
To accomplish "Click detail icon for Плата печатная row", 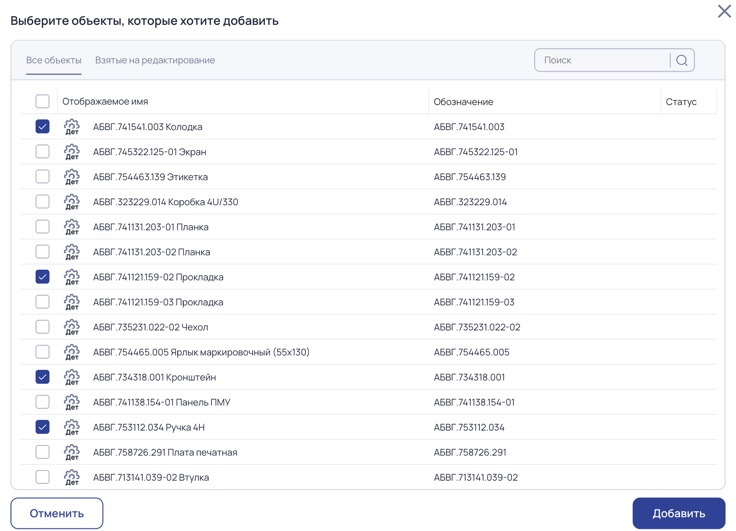I will (72, 452).
